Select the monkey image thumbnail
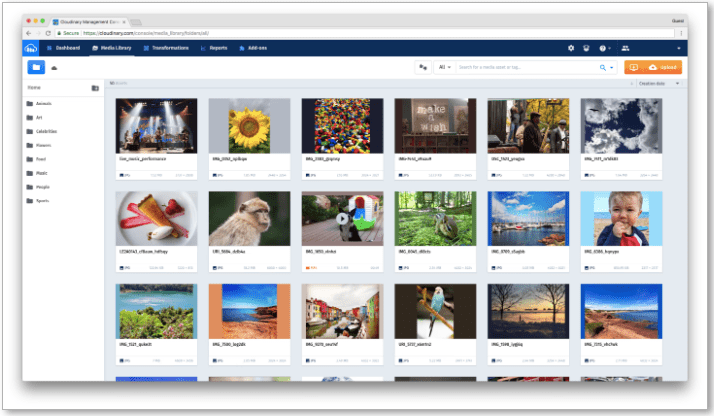 pos(249,218)
